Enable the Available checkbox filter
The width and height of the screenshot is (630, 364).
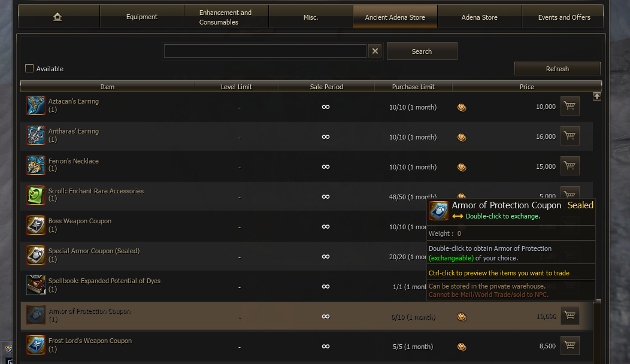coord(29,68)
